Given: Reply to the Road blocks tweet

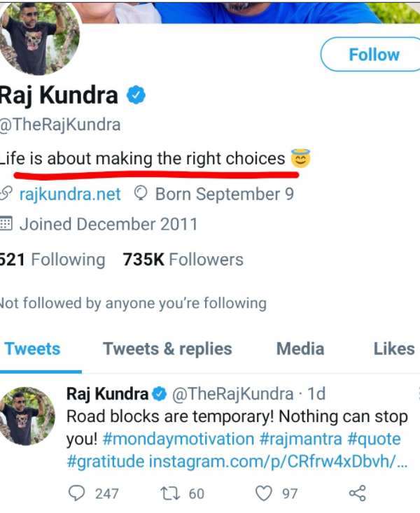Looking at the screenshot, I should click(77, 493).
